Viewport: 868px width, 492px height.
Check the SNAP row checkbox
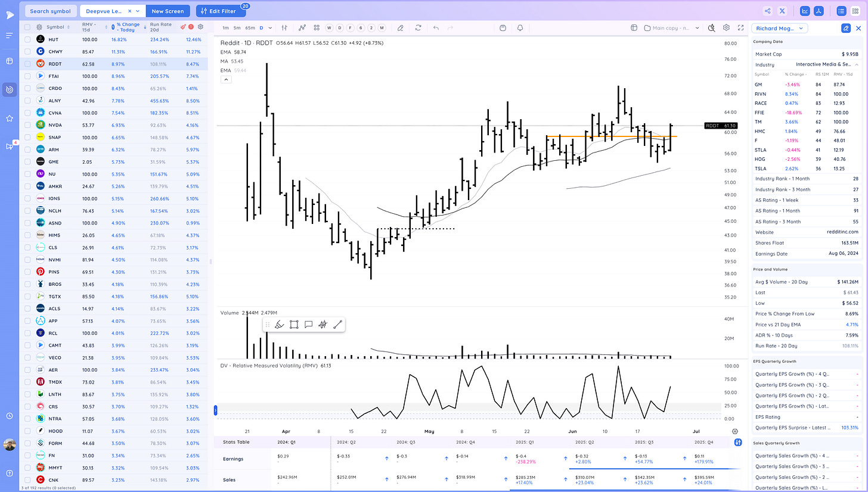click(x=27, y=137)
